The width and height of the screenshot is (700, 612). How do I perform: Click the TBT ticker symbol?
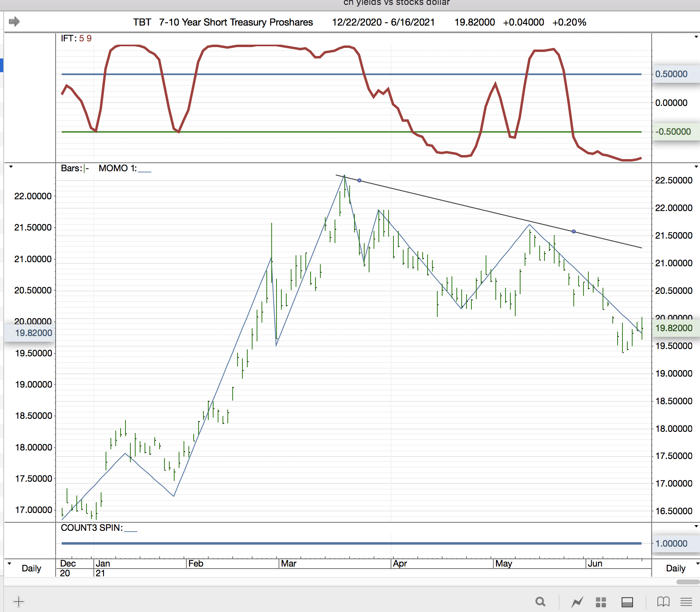(142, 22)
